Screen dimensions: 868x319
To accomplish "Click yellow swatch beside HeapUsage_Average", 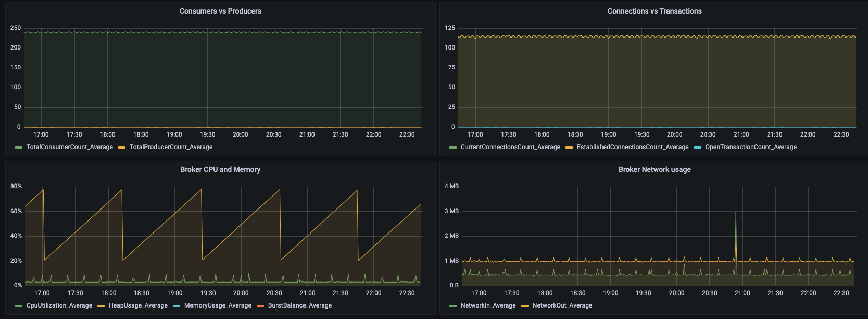I will [x=101, y=306].
